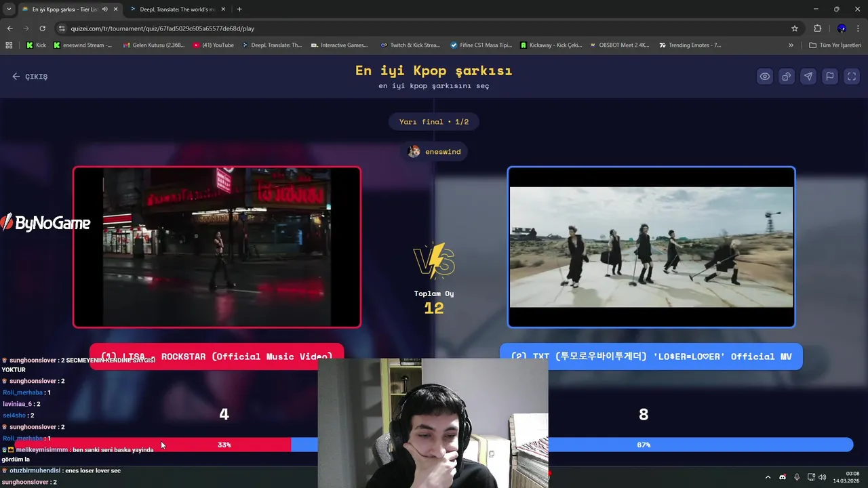Click the Yarı final 1/2 round badge
This screenshot has height=488, width=868.
tap(434, 122)
